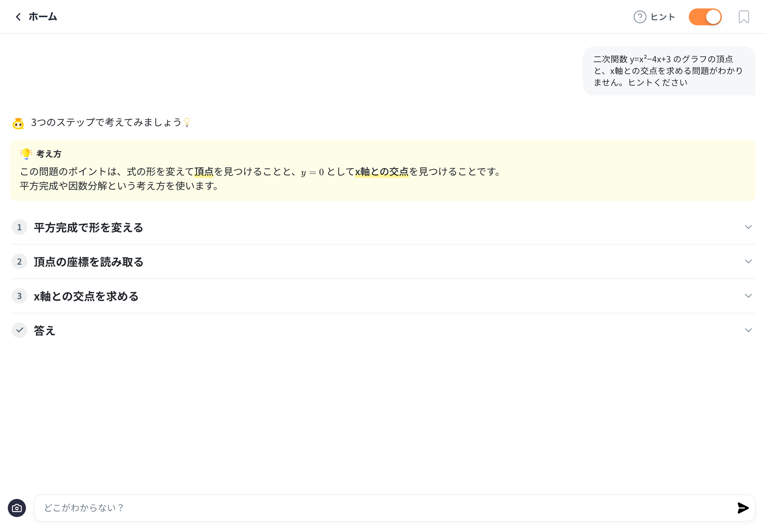Click the ヒント label text
Image resolution: width=766 pixels, height=532 pixels.
[x=662, y=17]
